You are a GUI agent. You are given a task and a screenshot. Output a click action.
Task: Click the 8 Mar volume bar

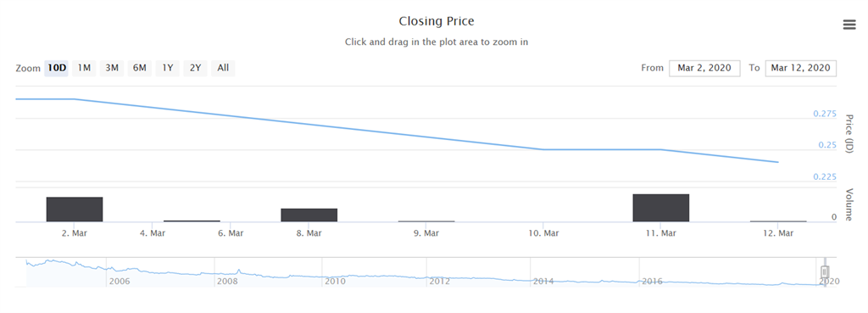(x=309, y=215)
